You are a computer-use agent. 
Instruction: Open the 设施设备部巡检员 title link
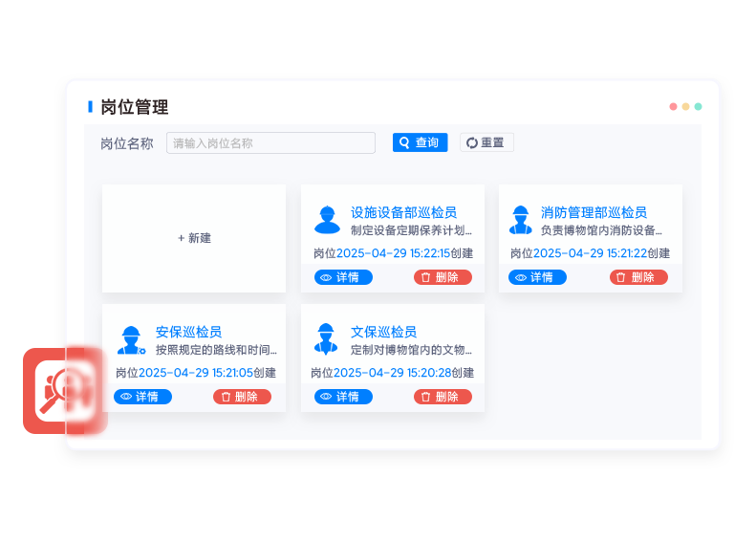point(403,212)
